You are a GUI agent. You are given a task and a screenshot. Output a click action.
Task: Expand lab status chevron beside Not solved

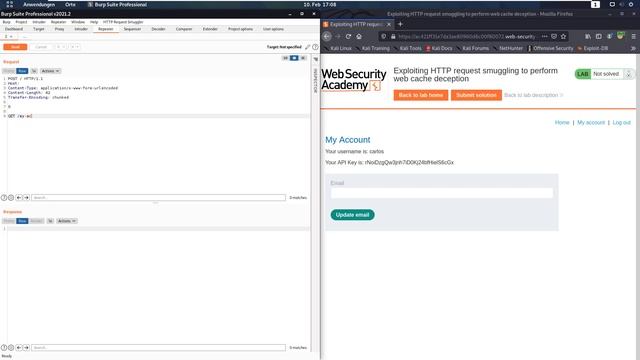click(629, 74)
